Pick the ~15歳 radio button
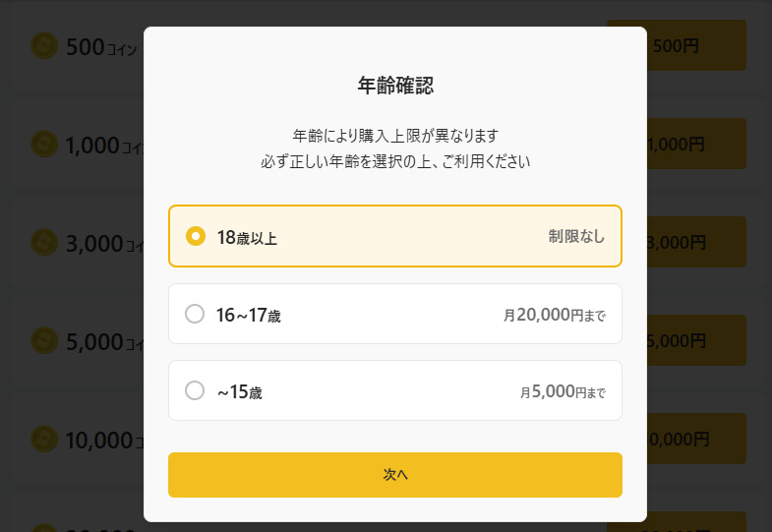Viewport: 772px width, 532px height. click(x=195, y=390)
